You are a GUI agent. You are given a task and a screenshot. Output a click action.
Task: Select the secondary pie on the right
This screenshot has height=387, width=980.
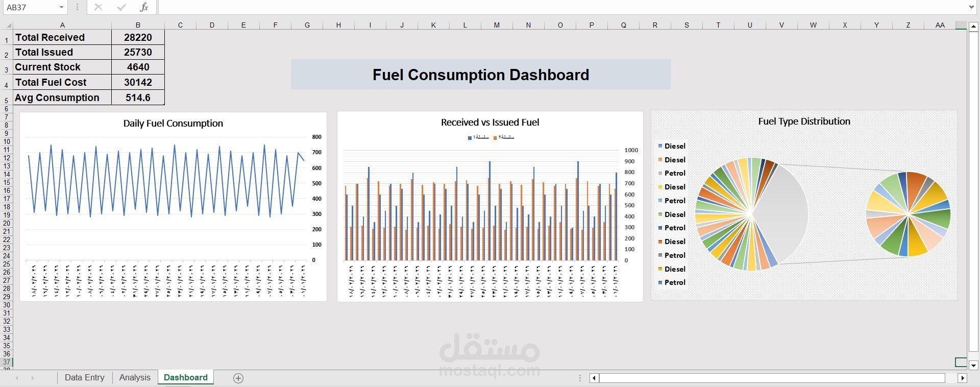908,214
